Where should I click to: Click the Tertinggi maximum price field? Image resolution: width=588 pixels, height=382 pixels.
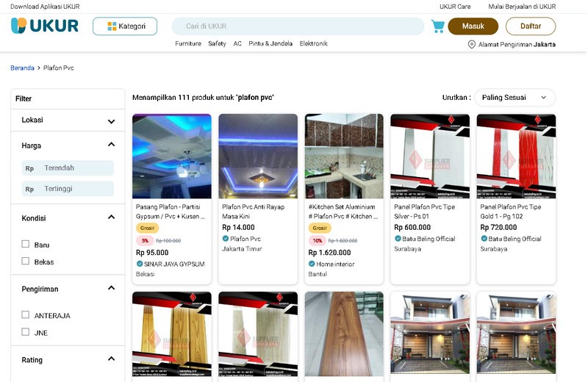click(68, 189)
